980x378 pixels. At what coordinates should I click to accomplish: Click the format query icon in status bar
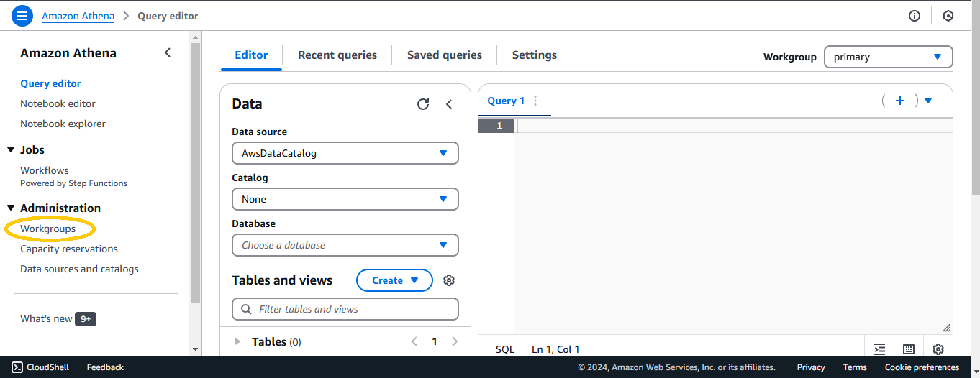tap(879, 349)
